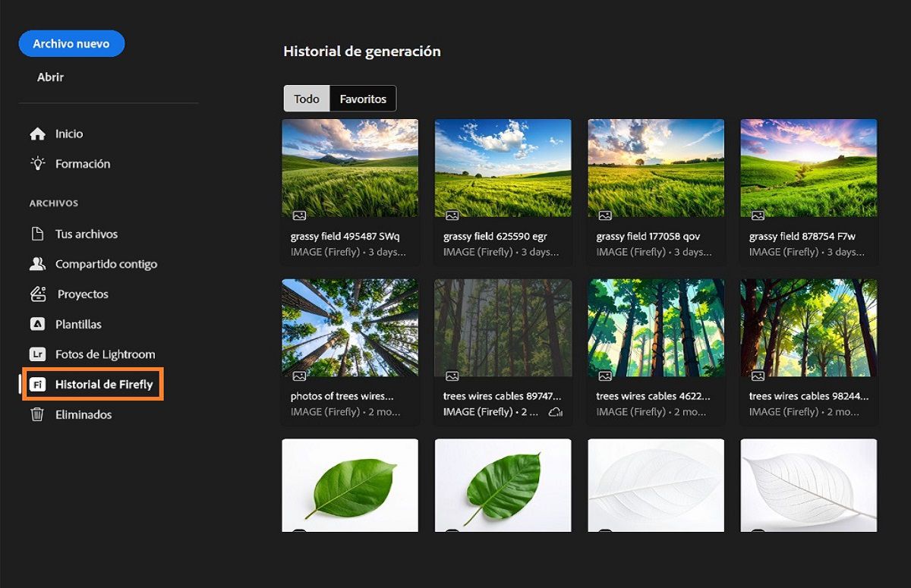
Task: Open the Plantillas icon
Action: click(37, 324)
